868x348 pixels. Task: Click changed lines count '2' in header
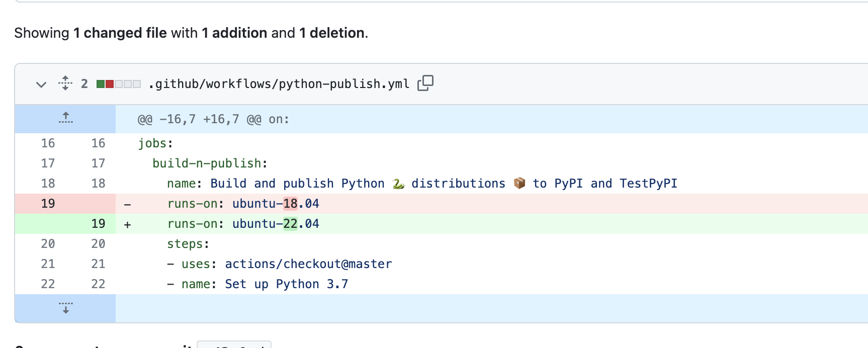coord(84,83)
